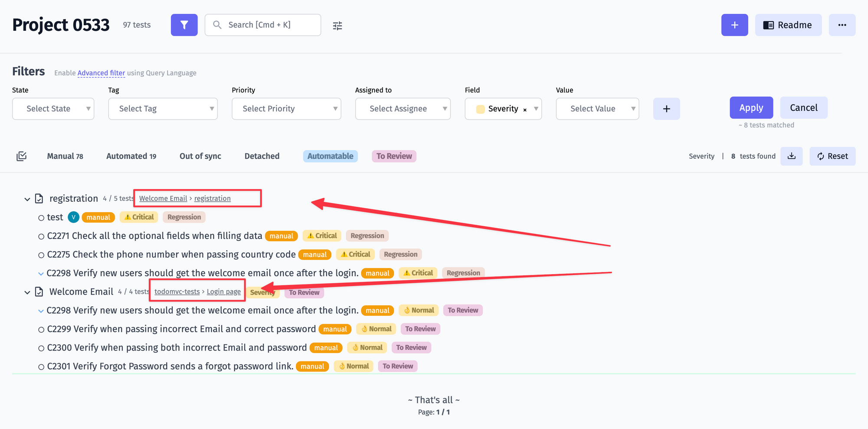Viewport: 868px width, 429px height.
Task: Click the Welcome Email suite file icon
Action: pyautogui.click(x=39, y=291)
